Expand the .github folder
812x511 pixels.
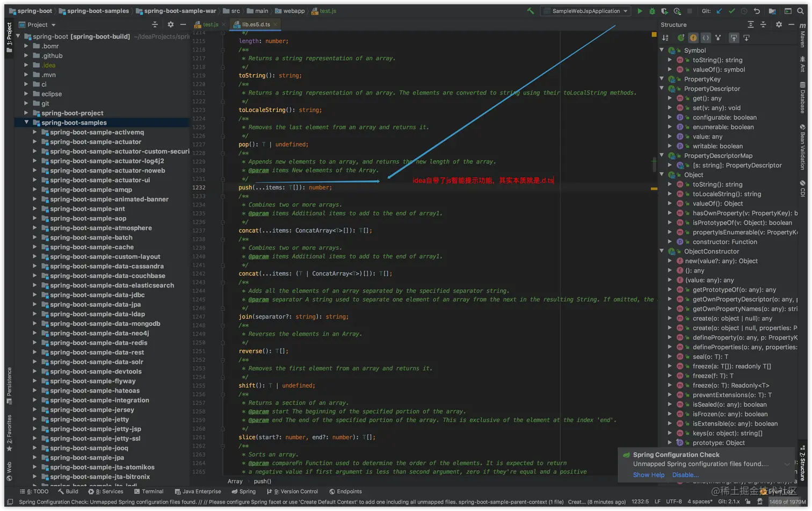(26, 55)
